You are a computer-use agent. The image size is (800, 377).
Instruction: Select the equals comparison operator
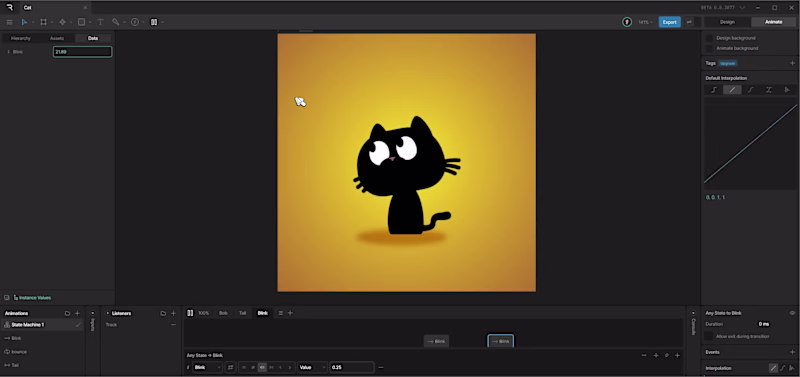(243, 367)
